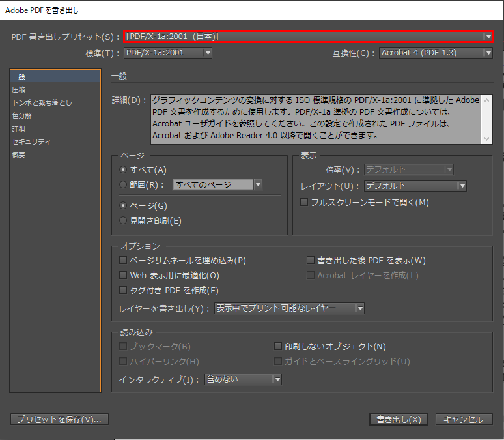Click scroll up arrow in 詳細 description
Image resolution: width=504 pixels, height=440 pixels.
(x=486, y=100)
